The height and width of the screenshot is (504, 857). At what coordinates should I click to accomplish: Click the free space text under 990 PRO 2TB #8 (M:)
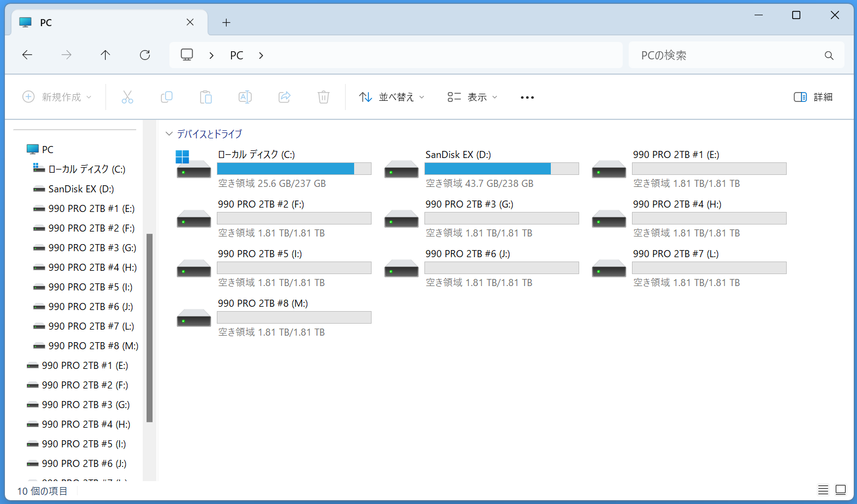click(x=271, y=332)
